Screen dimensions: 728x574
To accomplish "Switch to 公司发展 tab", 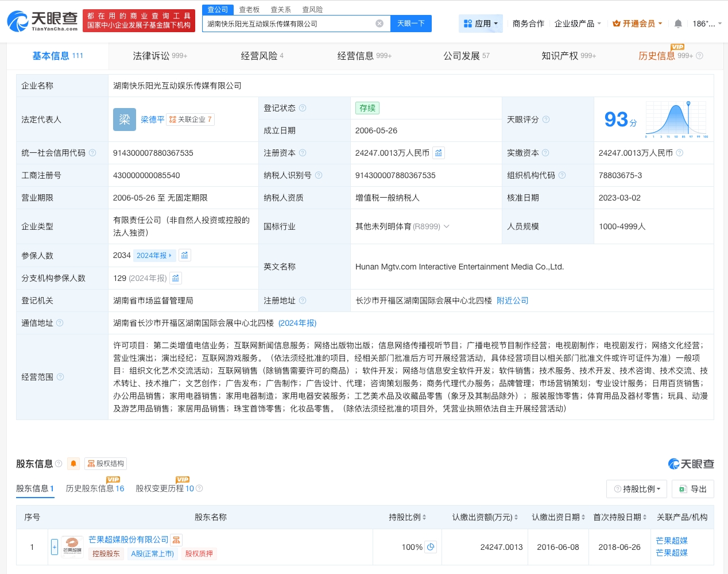I will (x=466, y=56).
